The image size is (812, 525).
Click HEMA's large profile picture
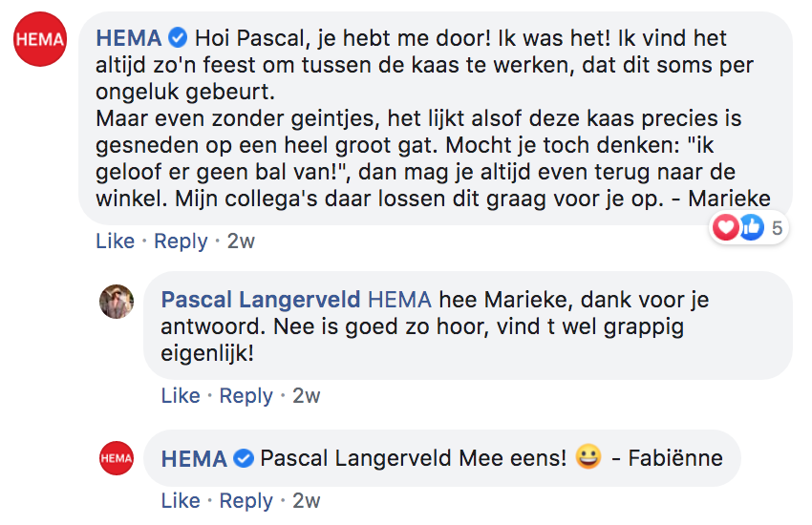pyautogui.click(x=41, y=41)
